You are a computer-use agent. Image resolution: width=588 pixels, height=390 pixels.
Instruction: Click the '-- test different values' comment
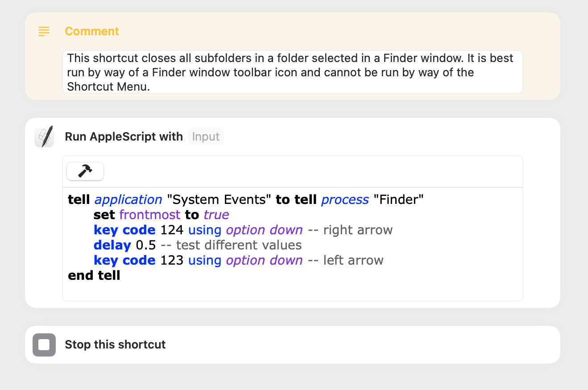231,245
